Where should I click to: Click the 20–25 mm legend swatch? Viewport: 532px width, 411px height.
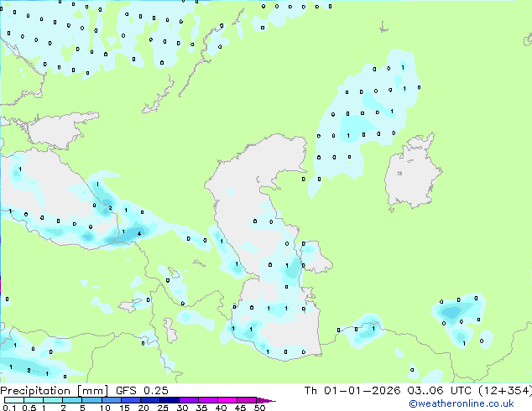pos(150,400)
